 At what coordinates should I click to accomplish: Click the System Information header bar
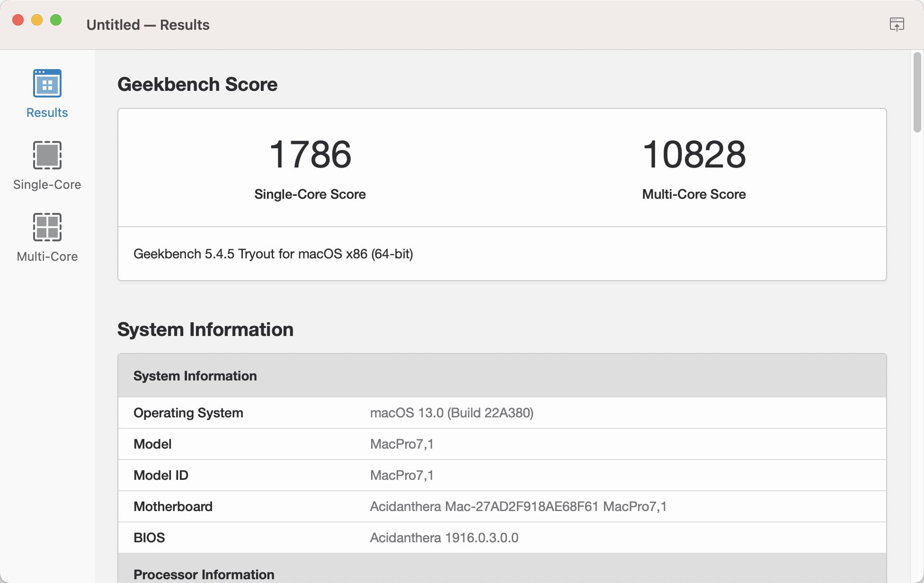pos(331,376)
